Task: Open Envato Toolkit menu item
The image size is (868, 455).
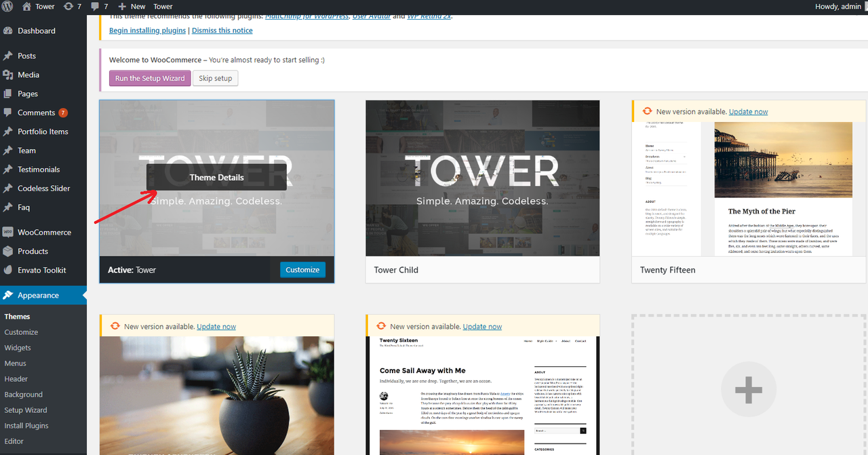Action: coord(43,270)
